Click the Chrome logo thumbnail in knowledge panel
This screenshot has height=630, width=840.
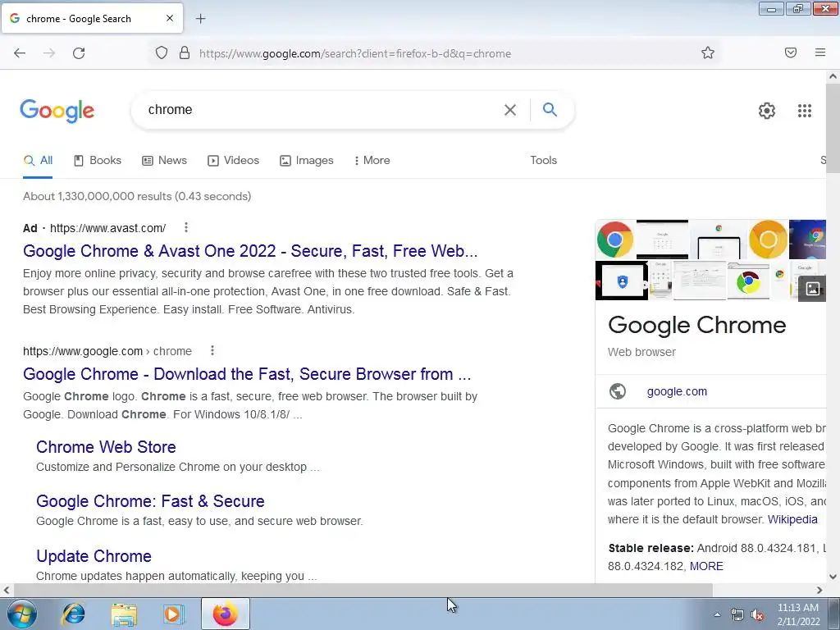click(615, 240)
